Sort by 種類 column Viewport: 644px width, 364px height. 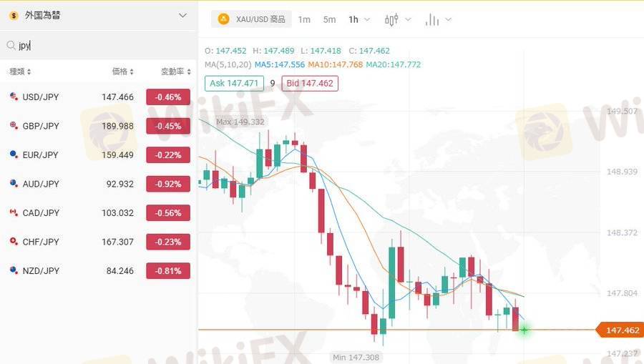(x=20, y=72)
